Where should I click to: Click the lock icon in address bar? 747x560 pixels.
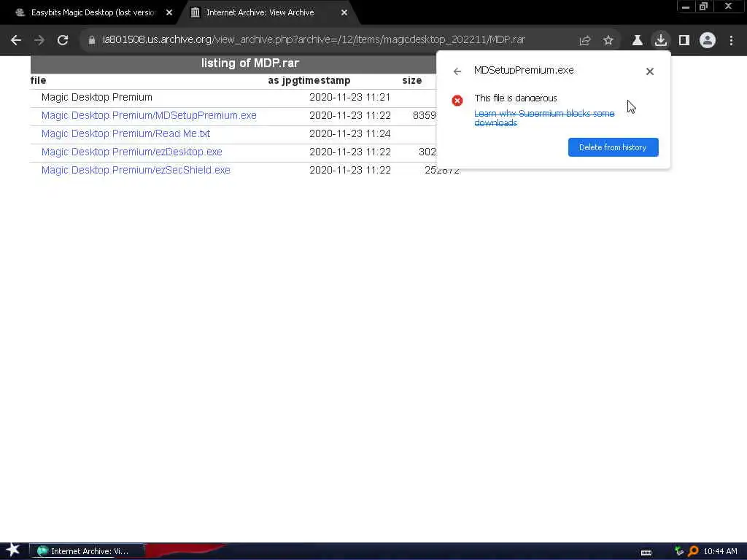(92, 40)
